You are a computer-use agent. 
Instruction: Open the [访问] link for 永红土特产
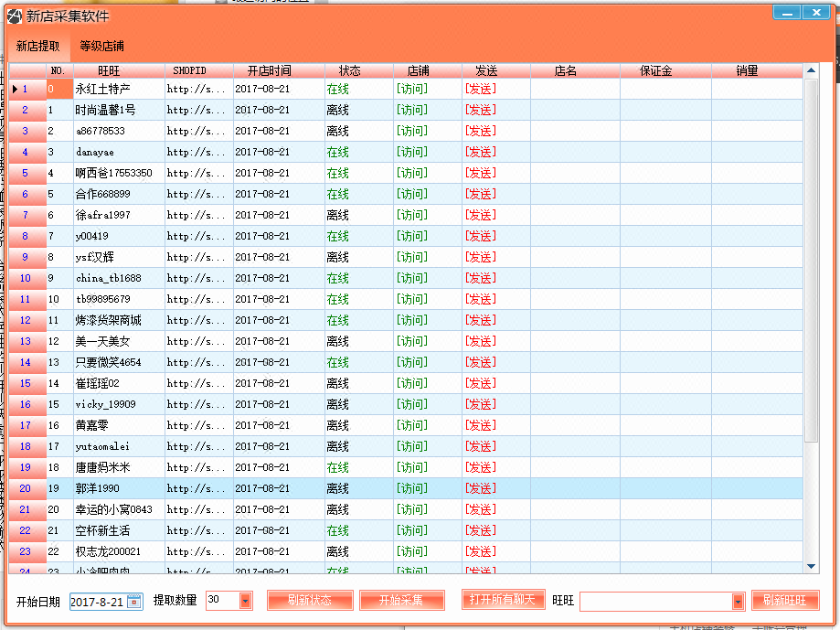coord(410,89)
